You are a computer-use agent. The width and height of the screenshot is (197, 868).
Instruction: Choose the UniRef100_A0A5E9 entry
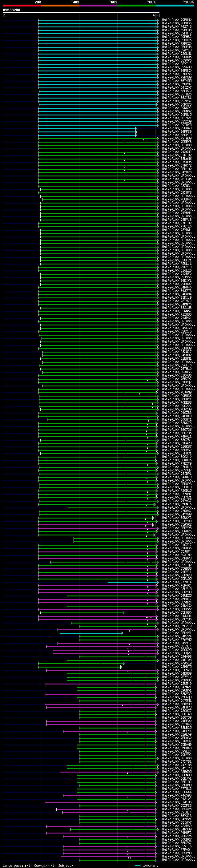point(177,663)
